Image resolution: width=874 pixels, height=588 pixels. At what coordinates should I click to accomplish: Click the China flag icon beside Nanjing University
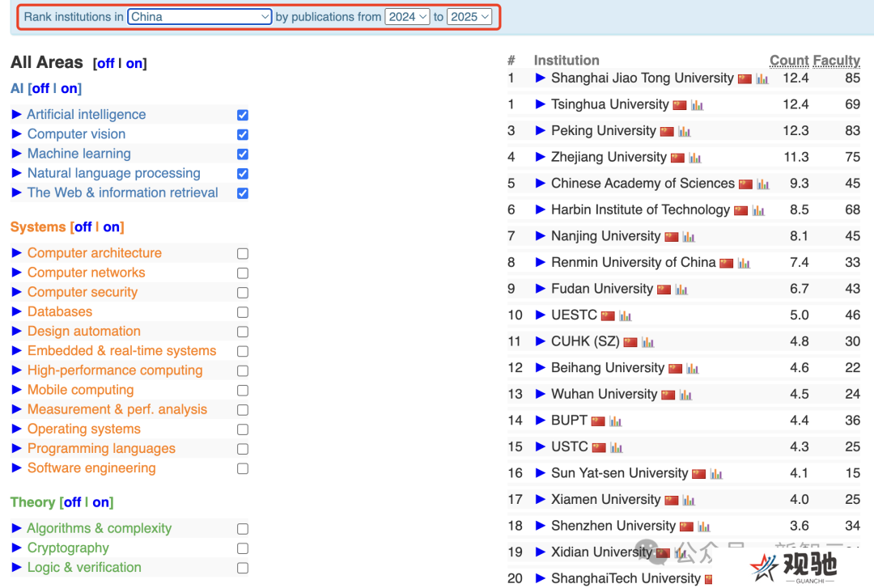(x=671, y=237)
